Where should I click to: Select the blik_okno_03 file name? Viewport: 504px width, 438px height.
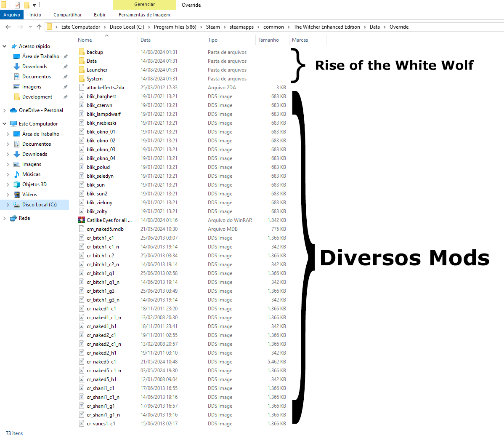point(101,150)
